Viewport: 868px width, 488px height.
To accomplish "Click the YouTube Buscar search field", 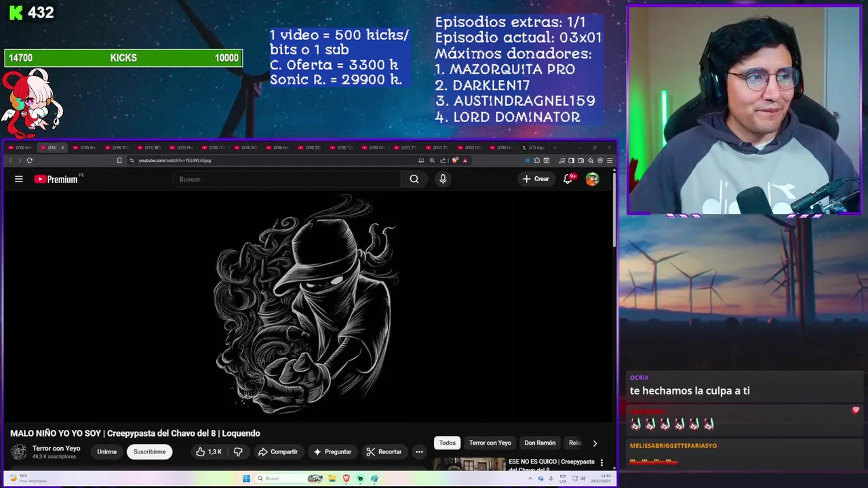I will pyautogui.click(x=287, y=179).
